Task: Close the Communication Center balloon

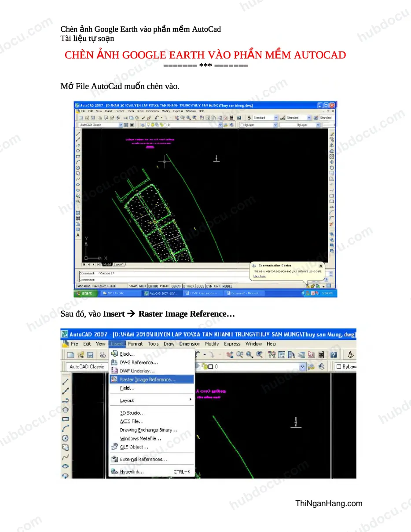Action: coord(320,266)
